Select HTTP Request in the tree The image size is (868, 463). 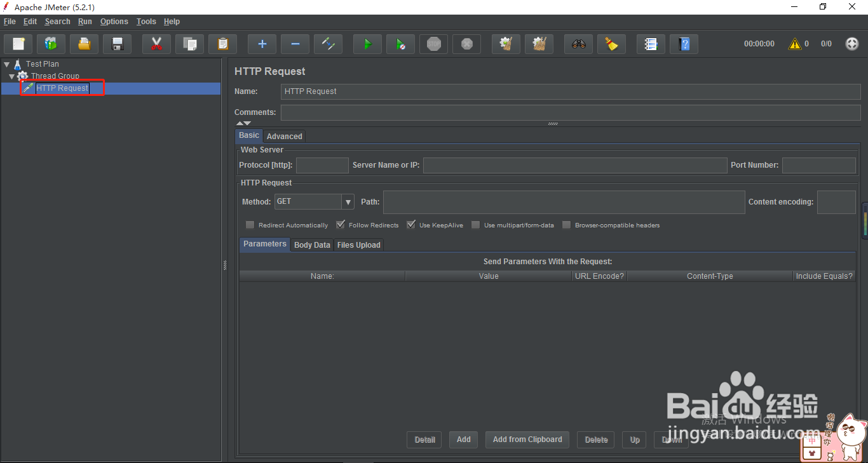point(62,88)
